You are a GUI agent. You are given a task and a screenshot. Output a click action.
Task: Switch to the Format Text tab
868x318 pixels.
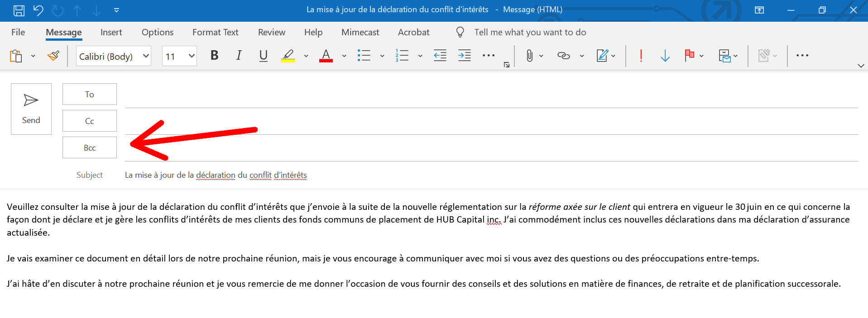(x=215, y=32)
